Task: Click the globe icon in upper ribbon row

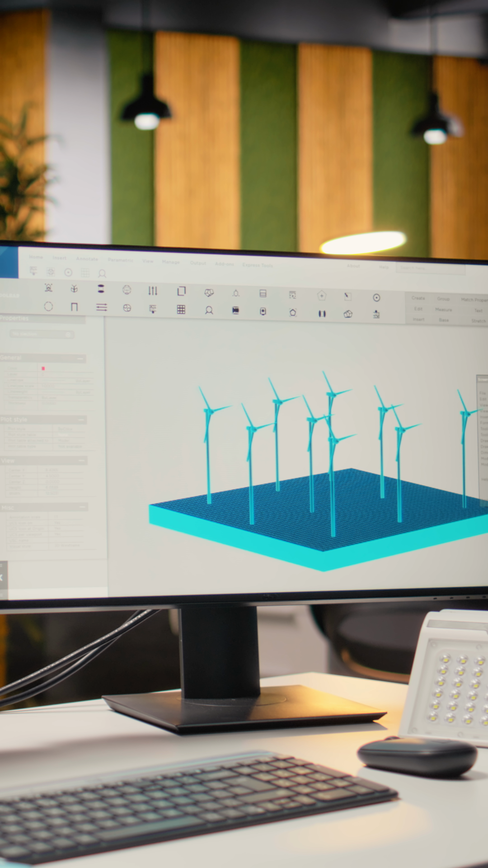Action: coord(127,290)
